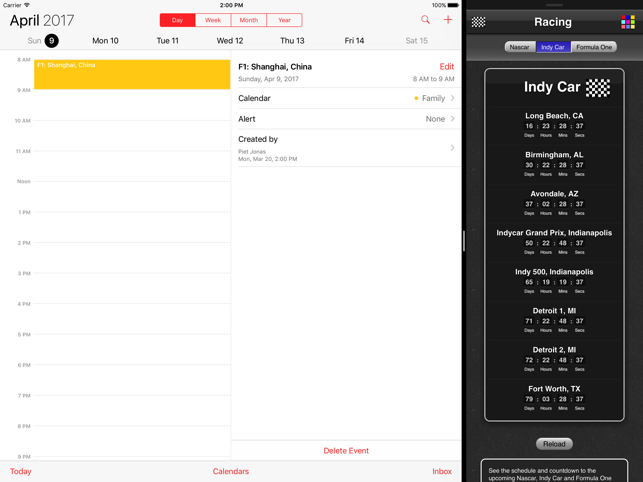Viewport: 643px width, 482px height.
Task: Tap the Long Beach, CA race
Action: coord(554,125)
